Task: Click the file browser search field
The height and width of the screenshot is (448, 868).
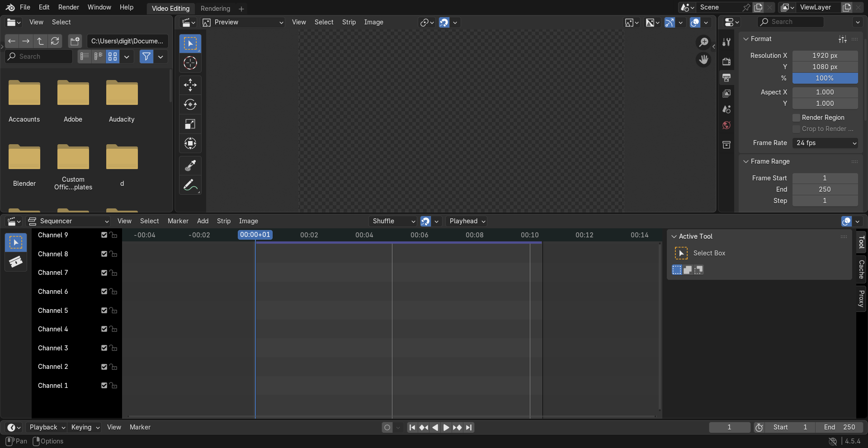Action: 39,57
